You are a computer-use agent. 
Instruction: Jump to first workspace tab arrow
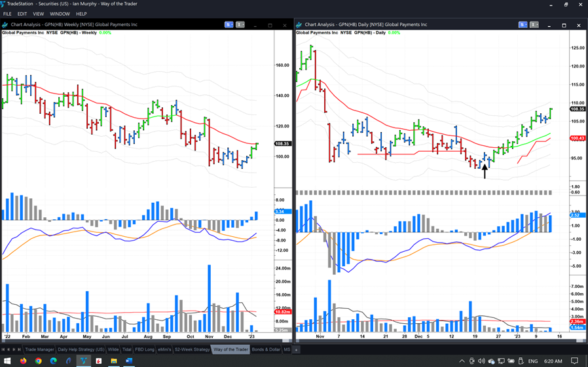pyautogui.click(x=3, y=349)
